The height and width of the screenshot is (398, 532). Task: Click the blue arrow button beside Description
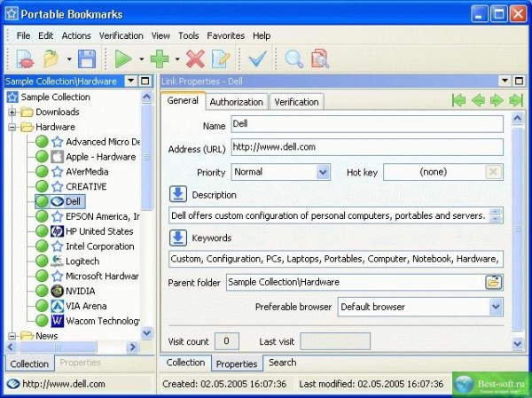click(x=178, y=194)
